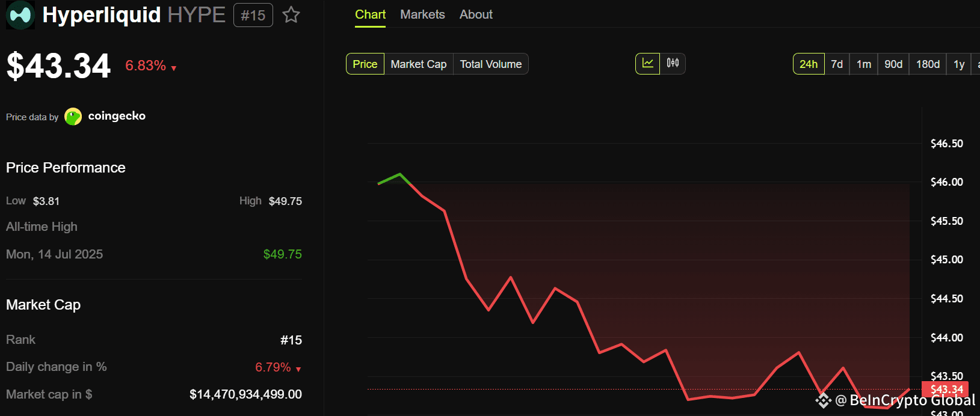Click the $44.50 axis label
The image size is (980, 416).
[947, 298]
